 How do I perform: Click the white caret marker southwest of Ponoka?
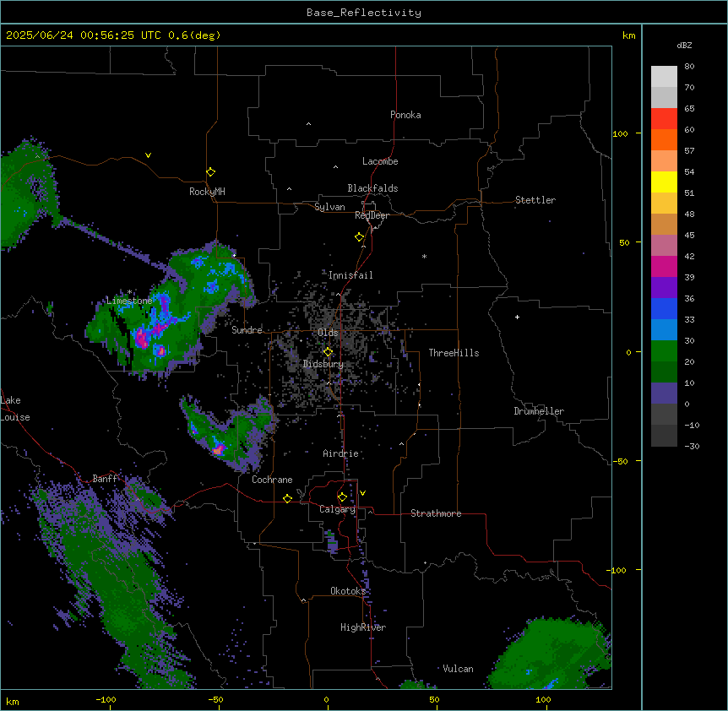pos(308,124)
